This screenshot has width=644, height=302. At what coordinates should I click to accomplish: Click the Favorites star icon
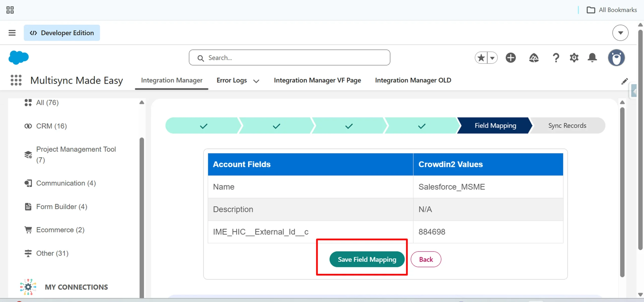[x=481, y=58]
